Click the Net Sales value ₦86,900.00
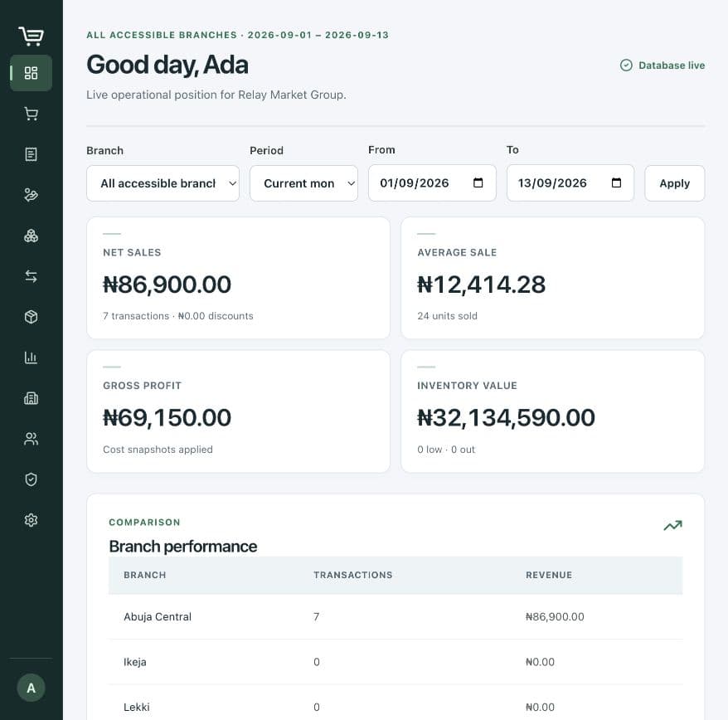The height and width of the screenshot is (720, 728). 167,285
